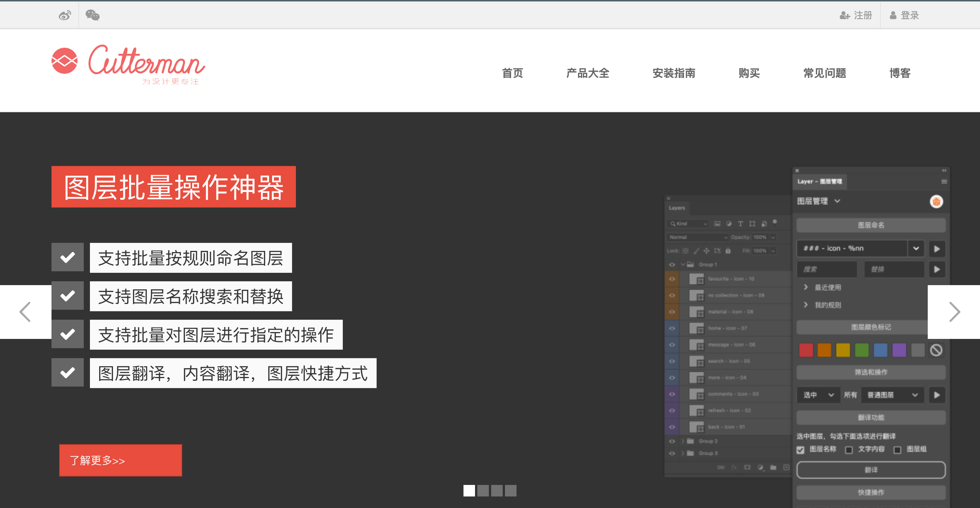The image size is (980, 508).
Task: Open 安装指南 nav item
Action: [x=674, y=73]
